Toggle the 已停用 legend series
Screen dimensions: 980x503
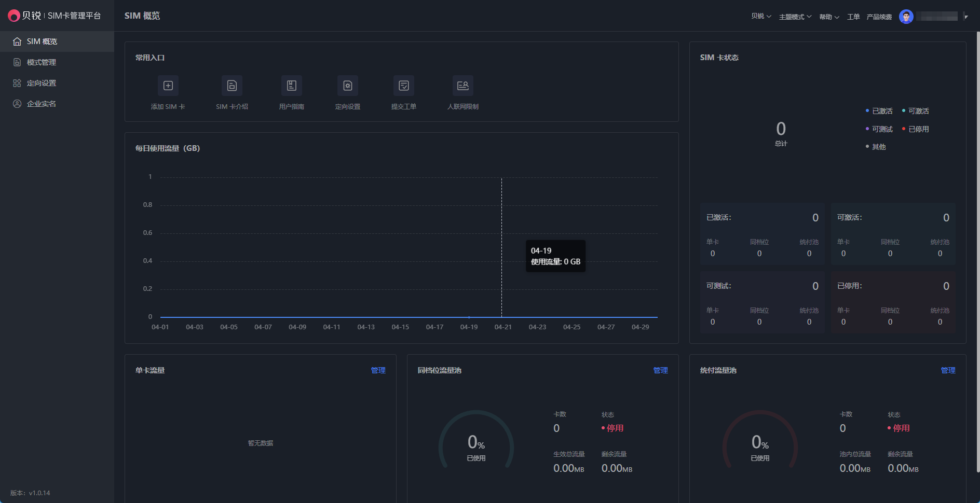pyautogui.click(x=918, y=129)
